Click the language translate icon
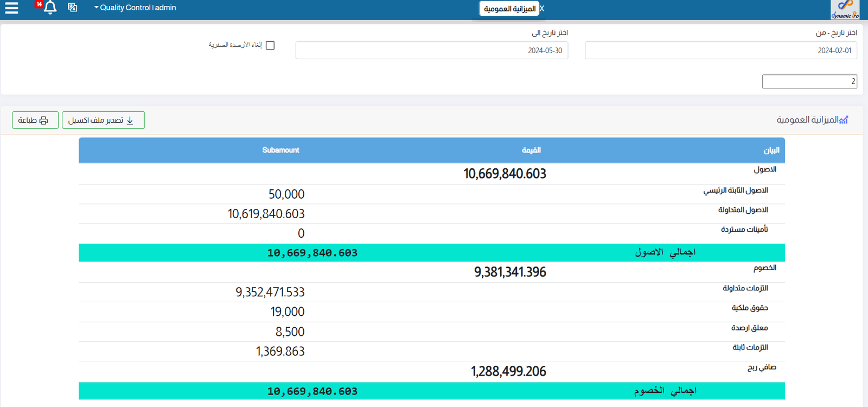 73,8
